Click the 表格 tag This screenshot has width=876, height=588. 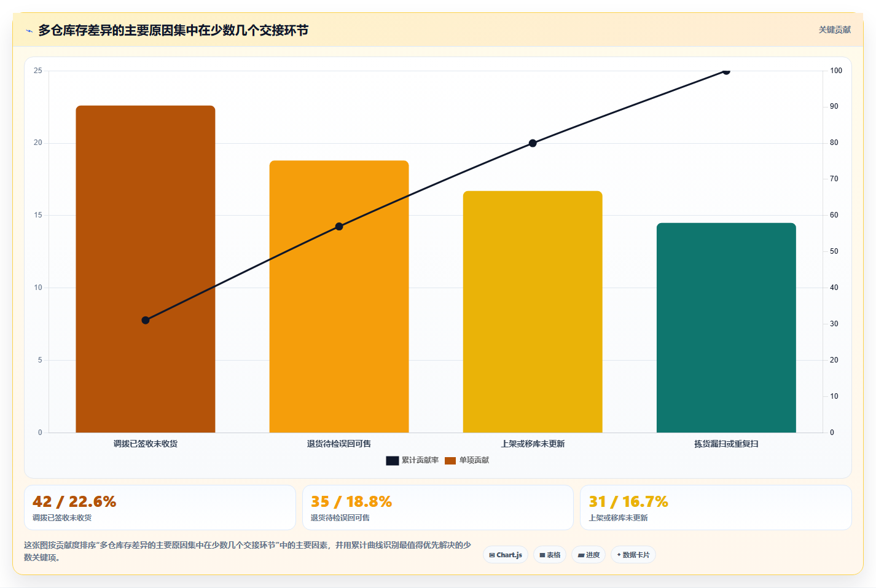(550, 555)
